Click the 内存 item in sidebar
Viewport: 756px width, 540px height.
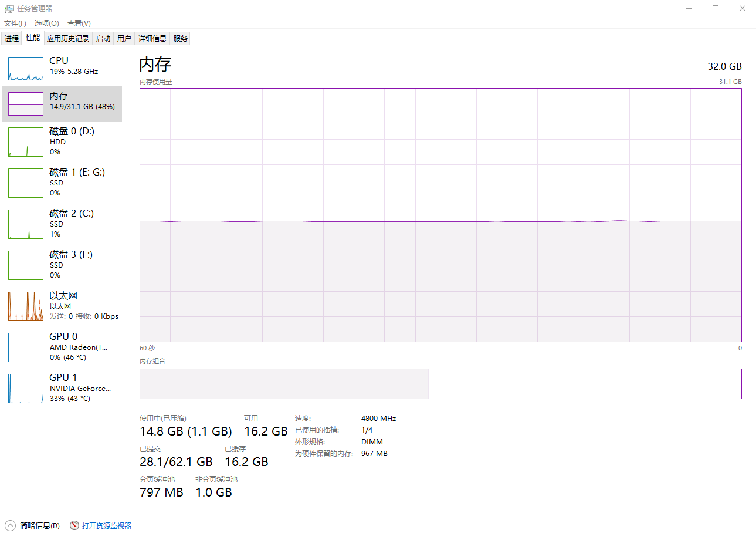click(x=62, y=103)
